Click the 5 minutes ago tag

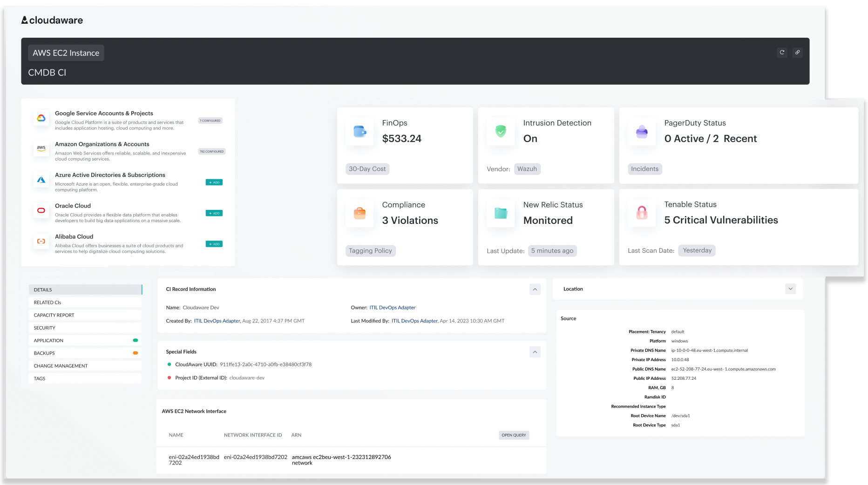click(x=552, y=251)
